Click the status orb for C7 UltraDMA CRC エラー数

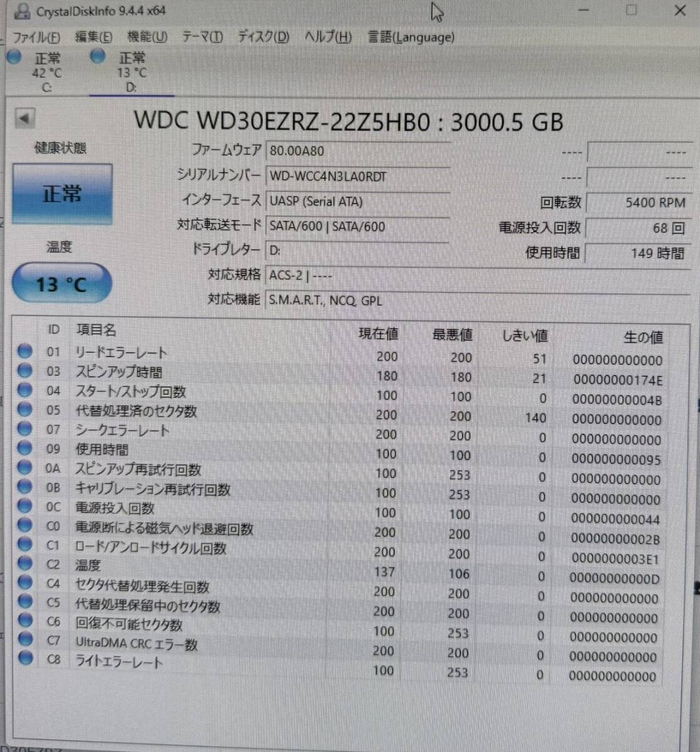(x=25, y=639)
